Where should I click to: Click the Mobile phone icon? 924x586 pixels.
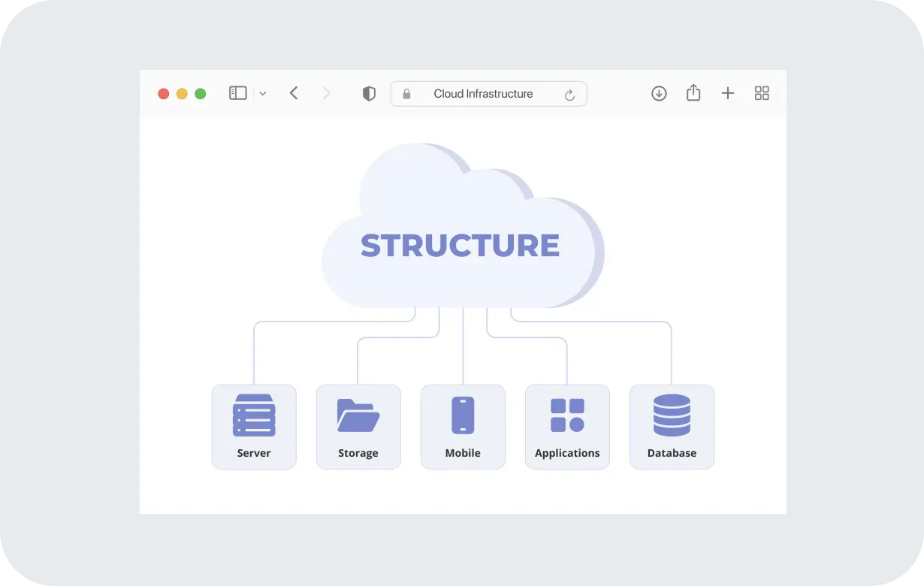point(463,414)
